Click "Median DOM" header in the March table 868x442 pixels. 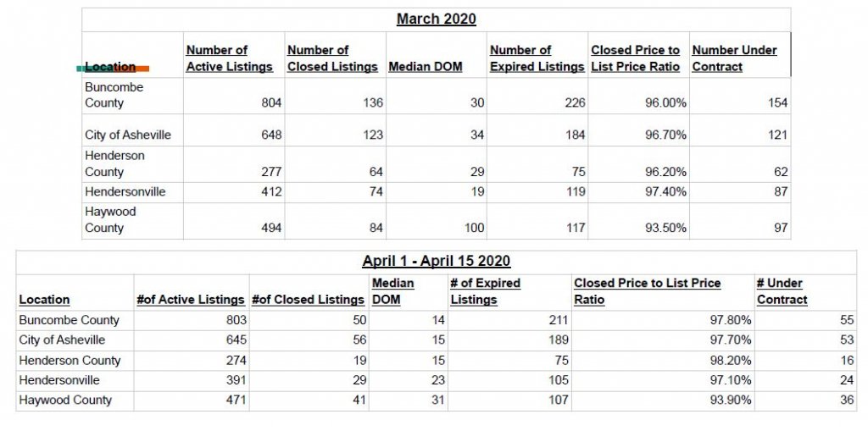point(426,67)
